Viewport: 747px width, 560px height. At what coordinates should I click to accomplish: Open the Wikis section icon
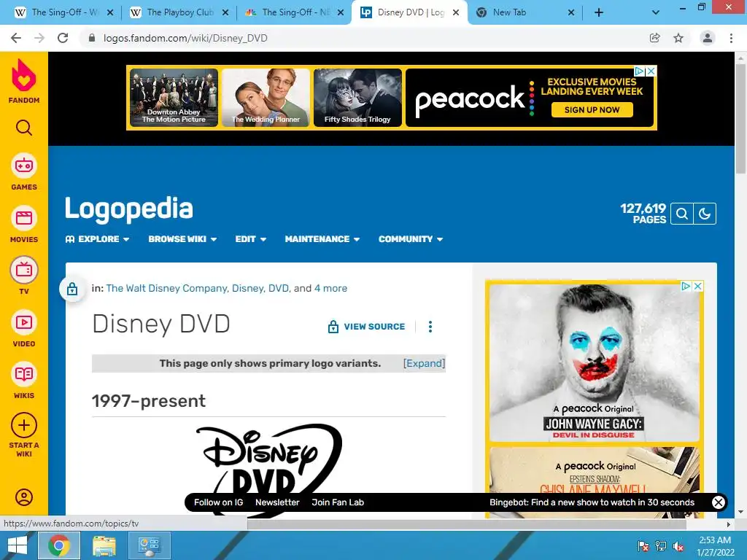[x=24, y=374]
